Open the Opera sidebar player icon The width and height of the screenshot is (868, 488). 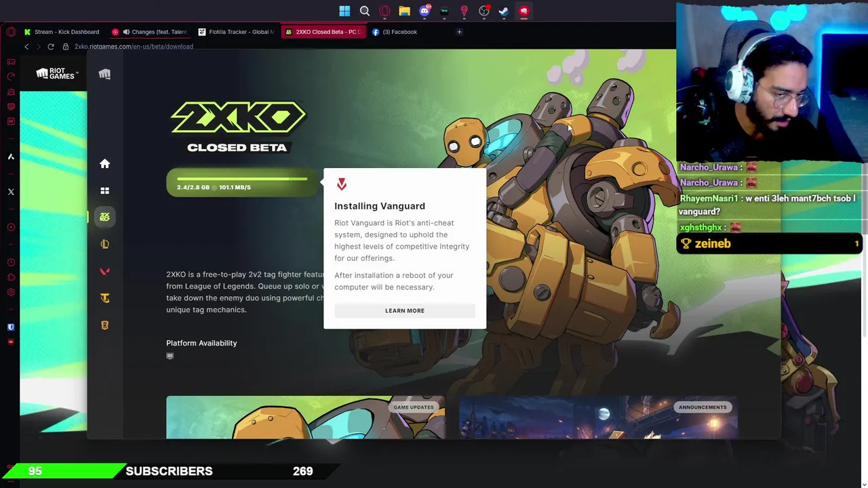tap(11, 227)
